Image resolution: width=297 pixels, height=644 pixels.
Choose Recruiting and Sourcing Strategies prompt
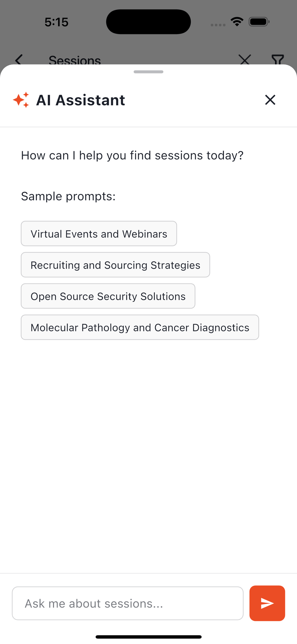tap(115, 265)
